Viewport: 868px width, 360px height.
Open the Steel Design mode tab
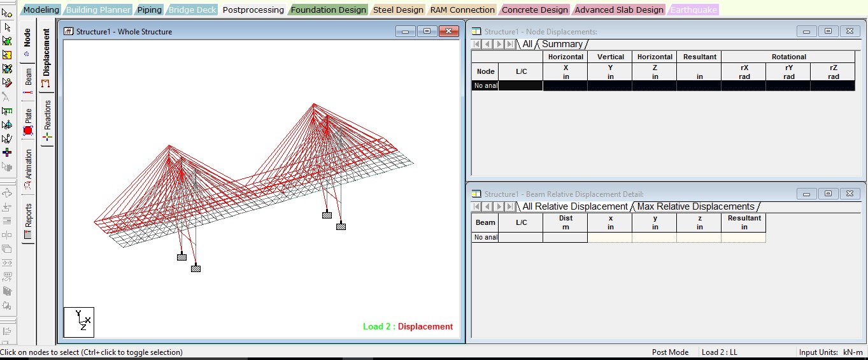398,10
